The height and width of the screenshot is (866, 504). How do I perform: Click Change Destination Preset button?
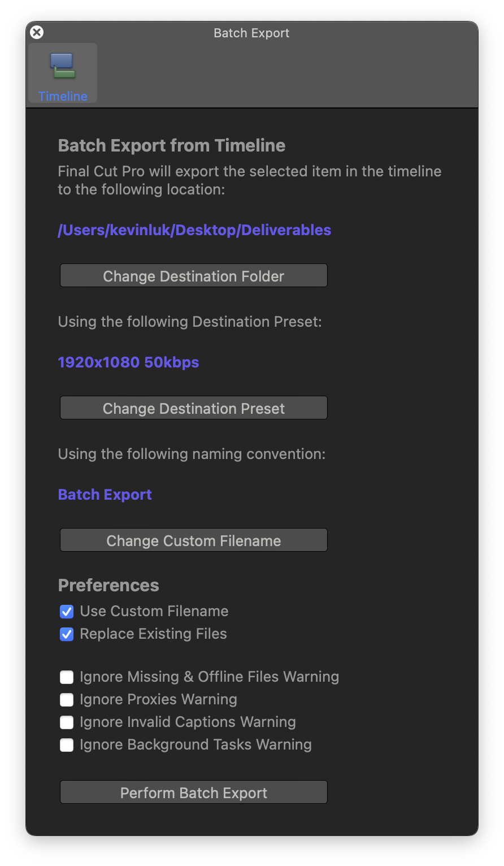tap(194, 408)
